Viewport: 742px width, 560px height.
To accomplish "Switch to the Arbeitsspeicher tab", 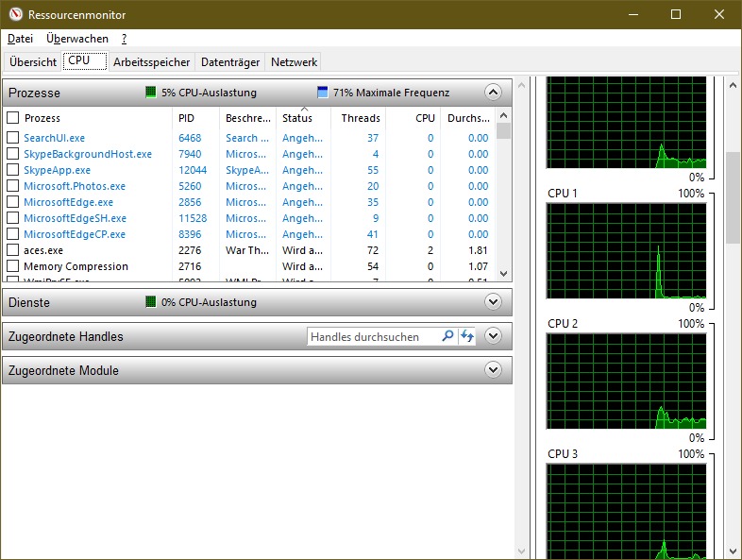I will pos(151,62).
